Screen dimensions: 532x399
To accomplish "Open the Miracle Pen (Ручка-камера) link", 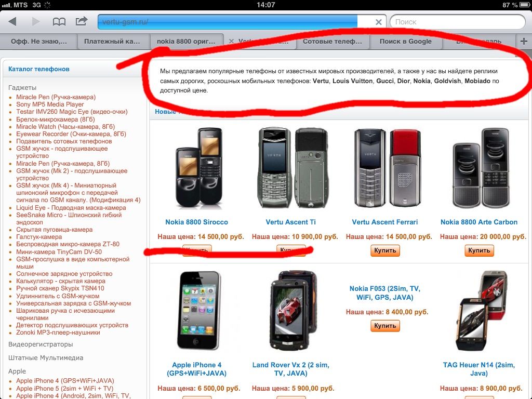I will coord(56,97).
